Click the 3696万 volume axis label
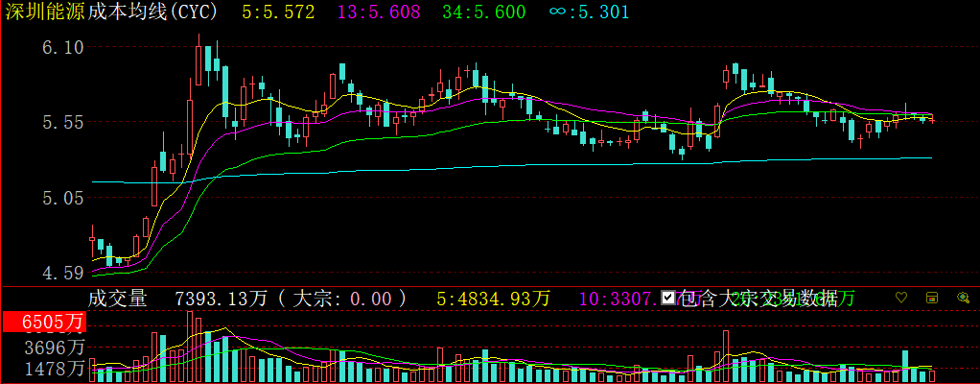 point(54,348)
